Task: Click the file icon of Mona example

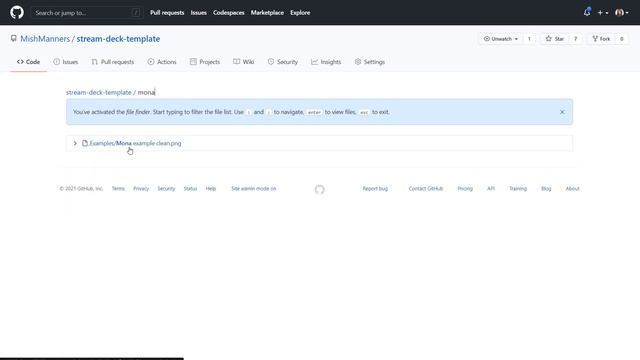Action: 85,143
